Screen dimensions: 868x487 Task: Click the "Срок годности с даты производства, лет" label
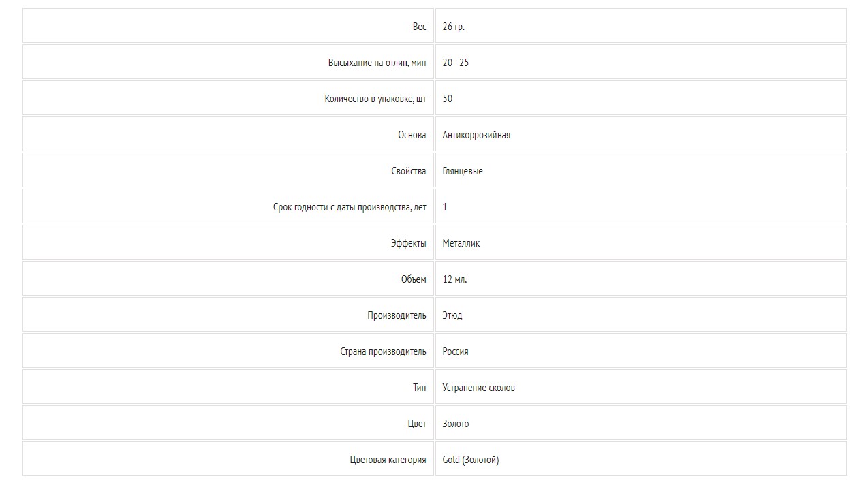click(350, 207)
